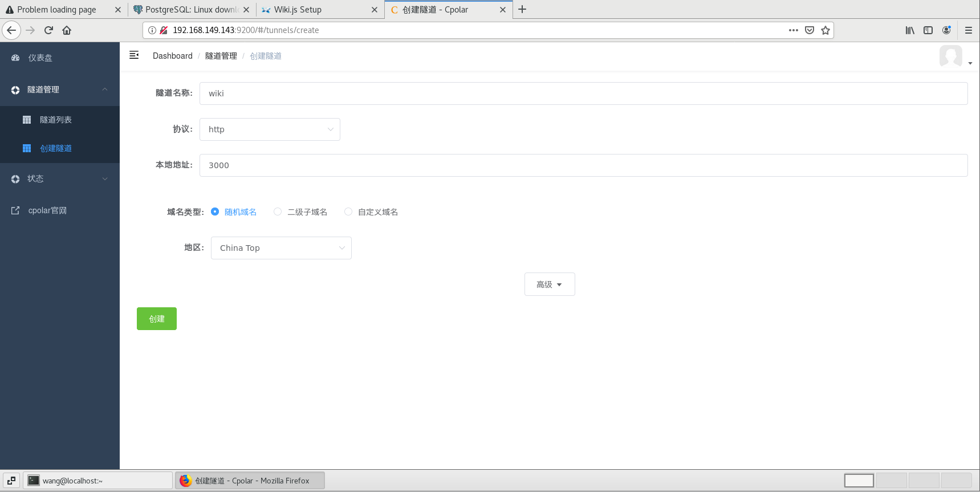Click the show desktop icon in taskbar
Image resolution: width=980 pixels, height=492 pixels.
click(x=11, y=481)
